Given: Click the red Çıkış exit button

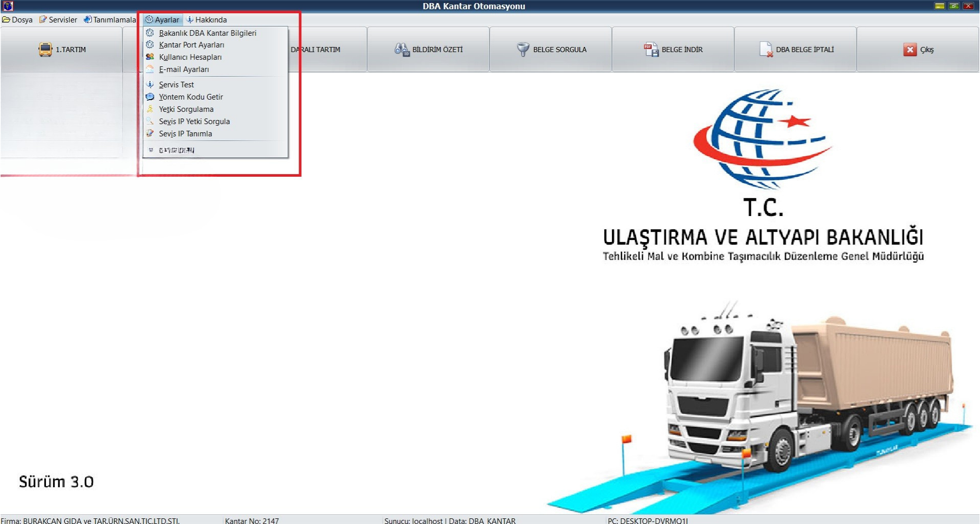Looking at the screenshot, I should tap(918, 50).
